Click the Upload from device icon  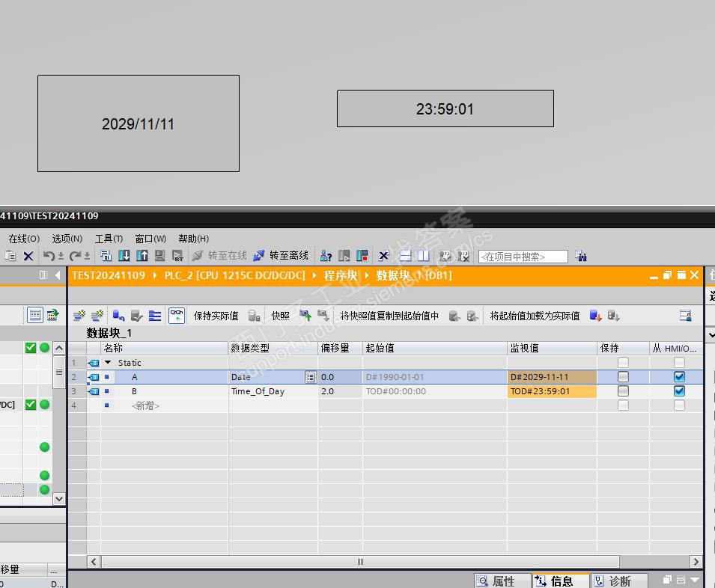coord(142,256)
